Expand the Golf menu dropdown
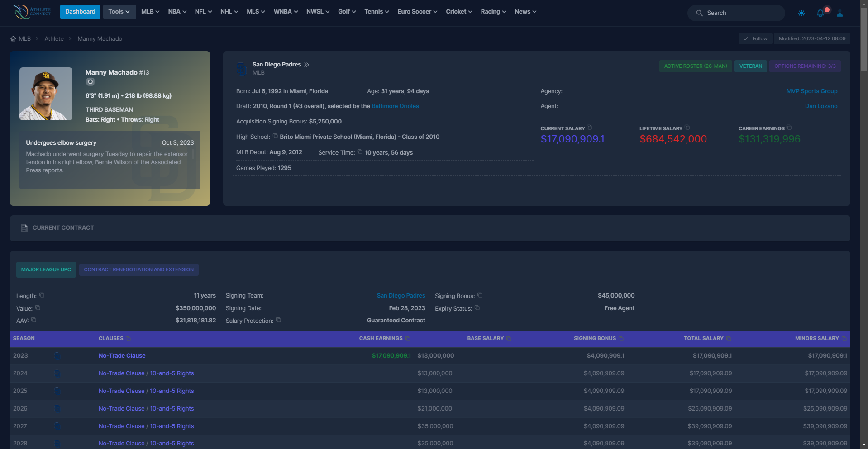 click(347, 12)
